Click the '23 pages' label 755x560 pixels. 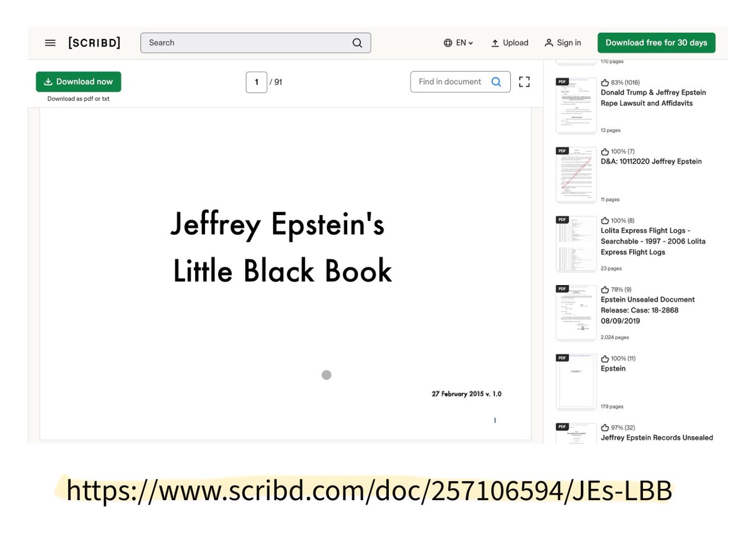(611, 269)
